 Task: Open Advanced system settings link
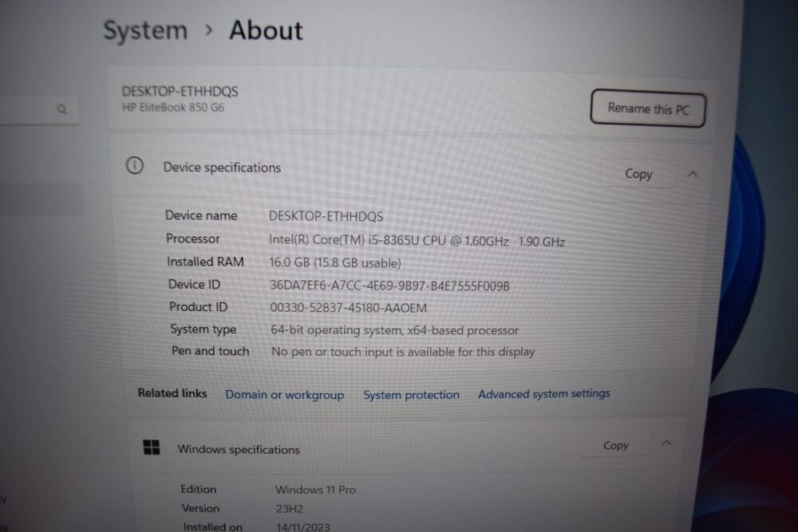click(x=543, y=394)
